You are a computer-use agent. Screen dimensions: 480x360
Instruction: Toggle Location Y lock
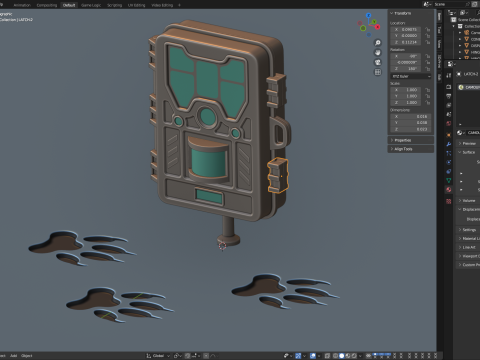[x=428, y=36]
